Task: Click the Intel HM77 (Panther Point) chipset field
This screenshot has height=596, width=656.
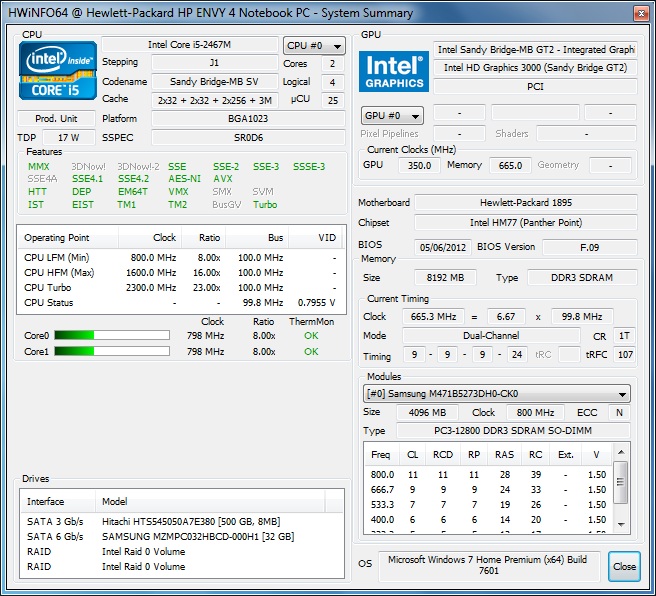Action: pyautogui.click(x=526, y=223)
